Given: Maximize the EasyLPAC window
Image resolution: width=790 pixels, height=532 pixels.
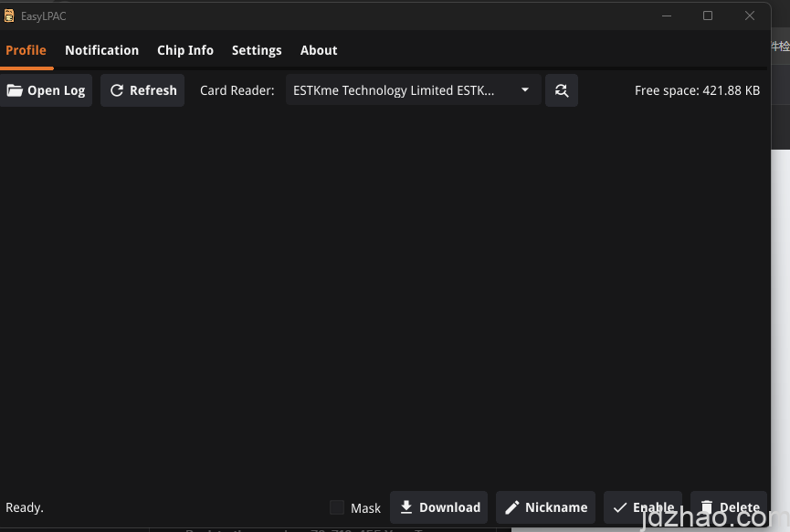Looking at the screenshot, I should 707,16.
